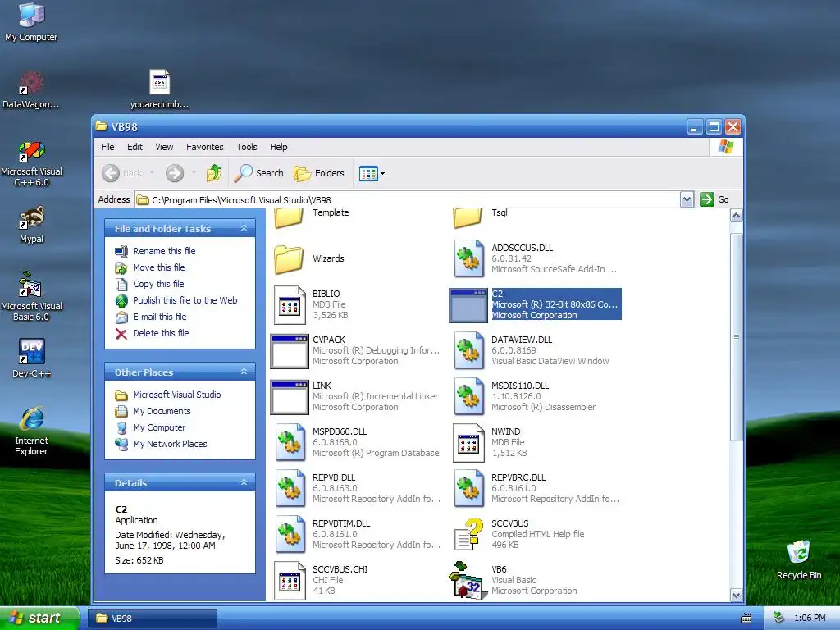Click Copy this file link
Screen dimensions: 840x630
point(158,284)
